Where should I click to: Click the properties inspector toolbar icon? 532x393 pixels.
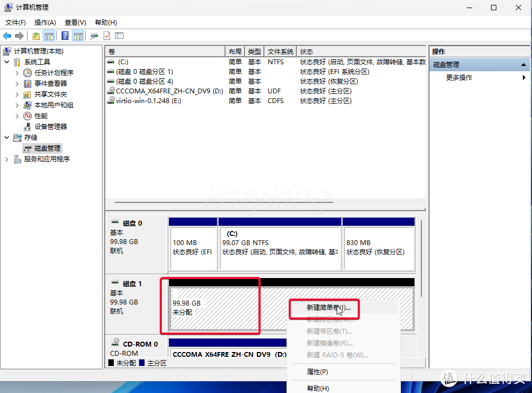[93, 36]
